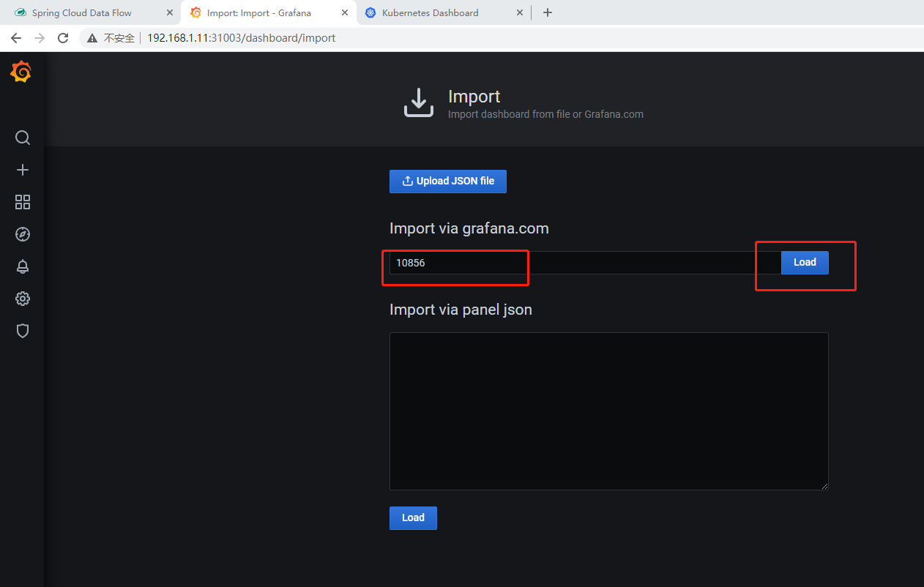This screenshot has width=924, height=587.
Task: Click 'Import dashboard from file or Grafana.com' subtitle
Action: click(545, 114)
